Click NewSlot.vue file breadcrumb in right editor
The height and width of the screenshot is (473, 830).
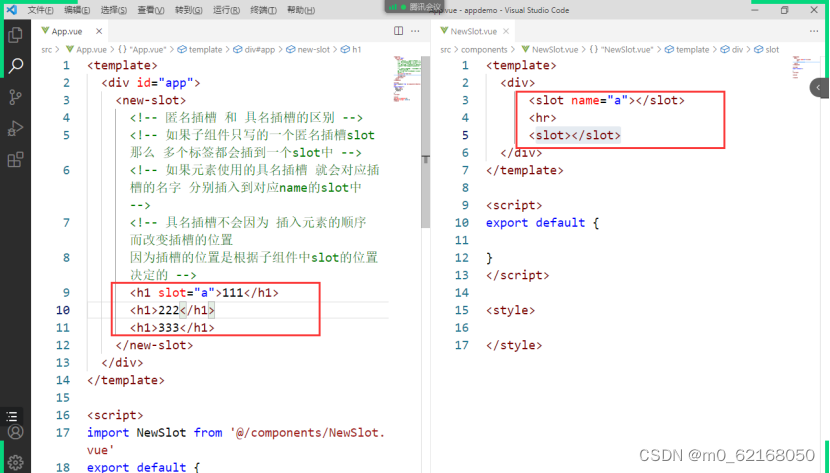550,49
